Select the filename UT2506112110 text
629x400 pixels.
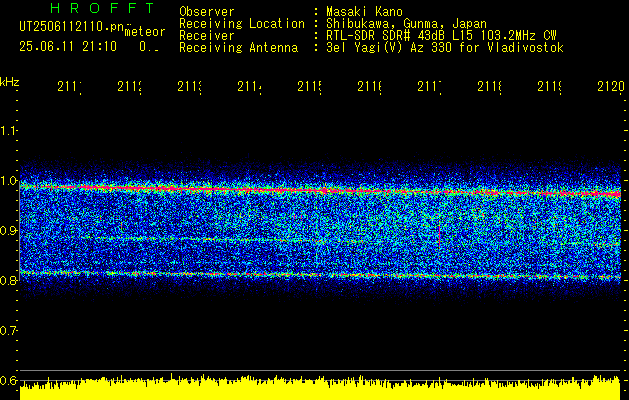click(x=72, y=27)
